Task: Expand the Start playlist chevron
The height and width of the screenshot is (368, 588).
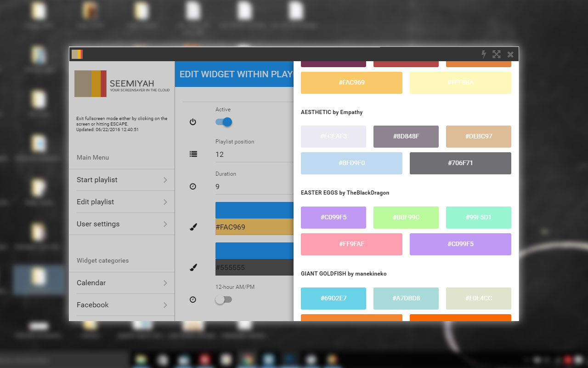Action: click(165, 180)
